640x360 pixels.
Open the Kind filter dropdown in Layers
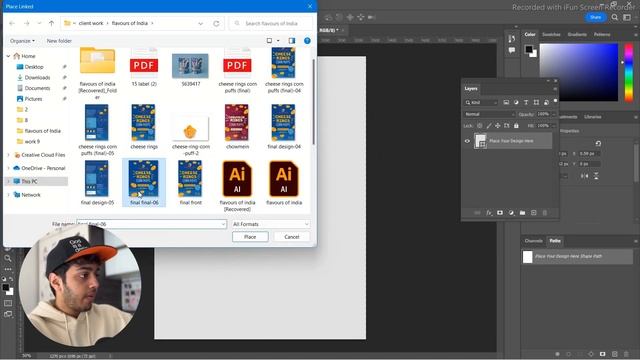pyautogui.click(x=482, y=102)
